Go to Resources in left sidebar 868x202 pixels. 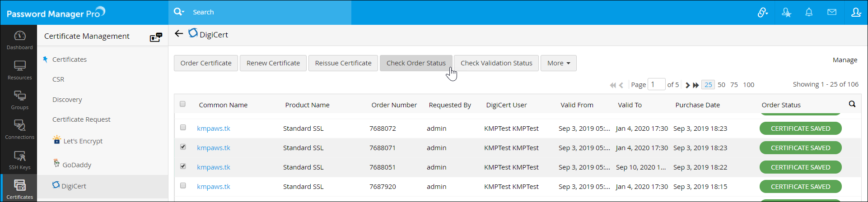coord(20,70)
